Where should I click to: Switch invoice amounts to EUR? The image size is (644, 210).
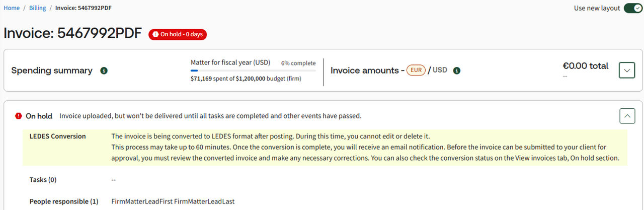(416, 71)
